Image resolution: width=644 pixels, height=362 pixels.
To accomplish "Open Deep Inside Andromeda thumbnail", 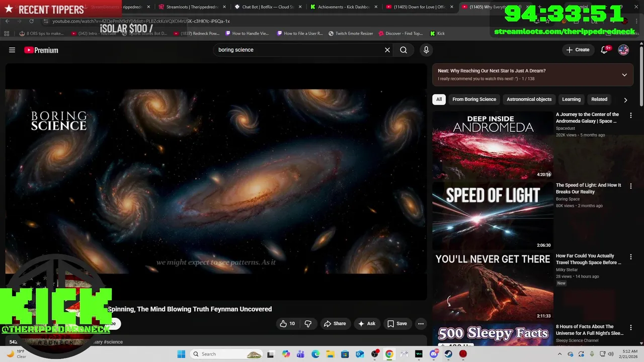I will click(493, 145).
